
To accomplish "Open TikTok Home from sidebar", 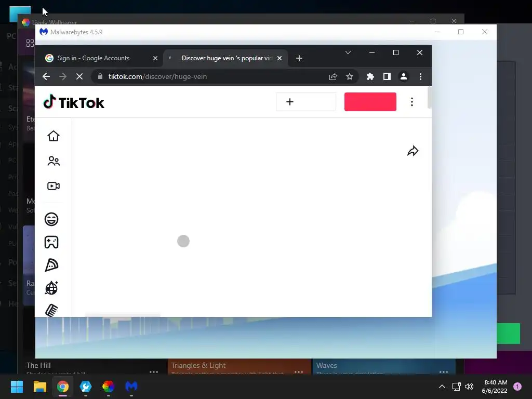I will [x=54, y=136].
